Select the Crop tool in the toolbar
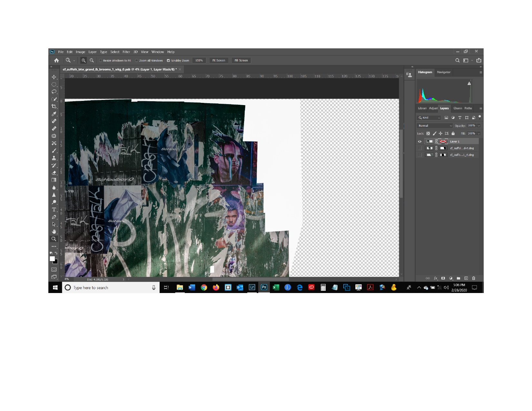Image resolution: width=532 pixels, height=411 pixels. pyautogui.click(x=54, y=106)
